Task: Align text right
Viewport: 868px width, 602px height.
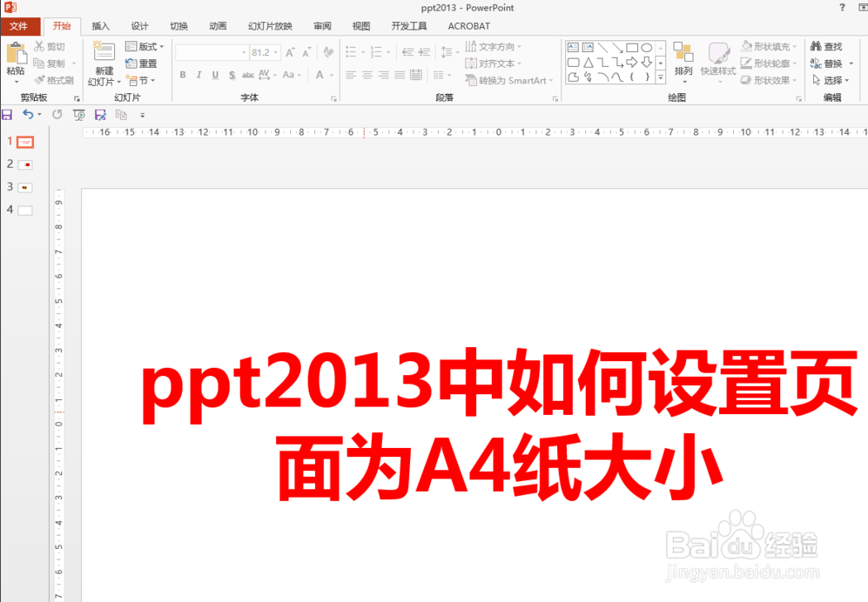Action: 384,75
